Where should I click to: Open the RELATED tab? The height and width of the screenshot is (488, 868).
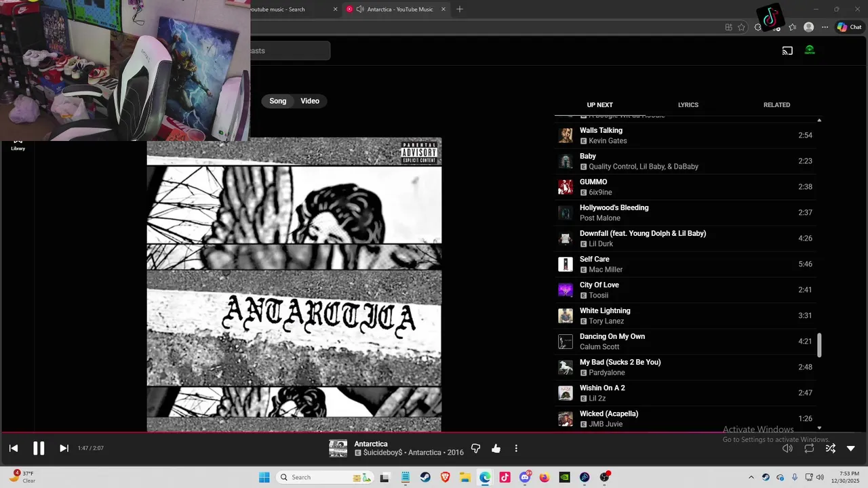[x=776, y=105]
